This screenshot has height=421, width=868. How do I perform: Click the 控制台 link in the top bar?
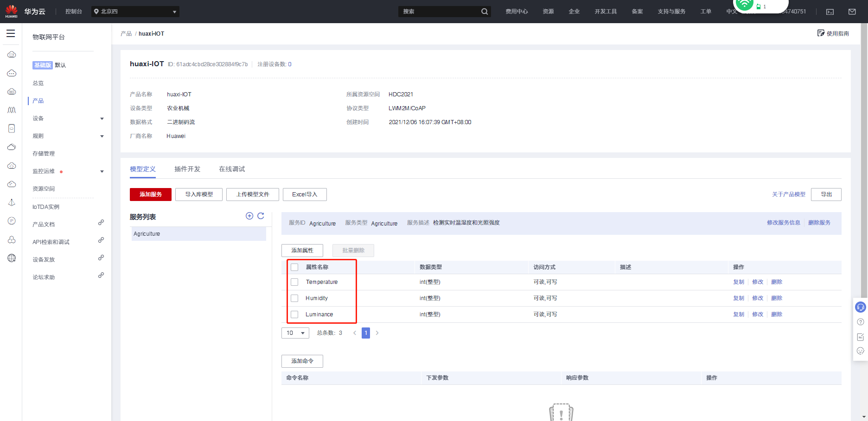(74, 12)
